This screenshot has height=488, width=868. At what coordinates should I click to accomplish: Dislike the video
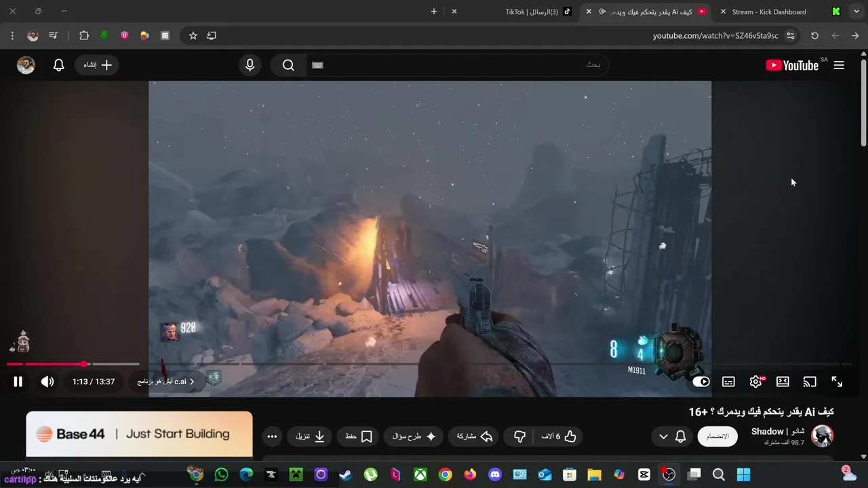[519, 436]
